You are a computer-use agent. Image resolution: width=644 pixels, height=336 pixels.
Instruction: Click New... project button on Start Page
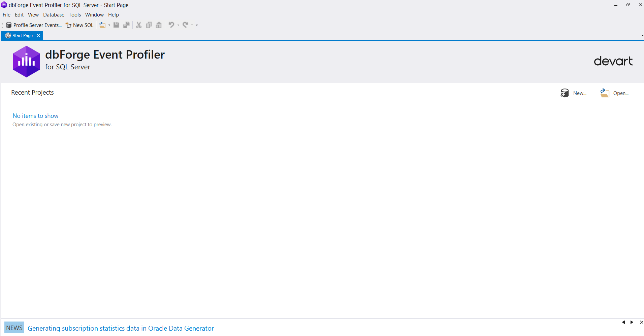tap(574, 93)
